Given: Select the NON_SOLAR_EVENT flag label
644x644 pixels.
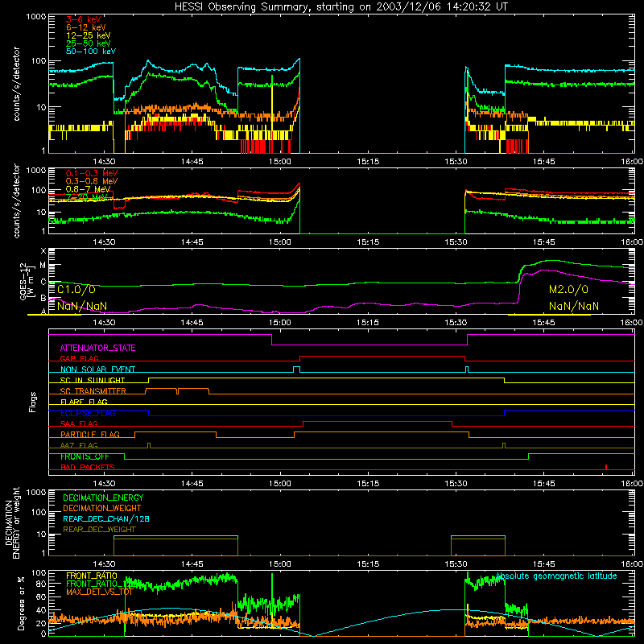Looking at the screenshot, I should pos(97,369).
